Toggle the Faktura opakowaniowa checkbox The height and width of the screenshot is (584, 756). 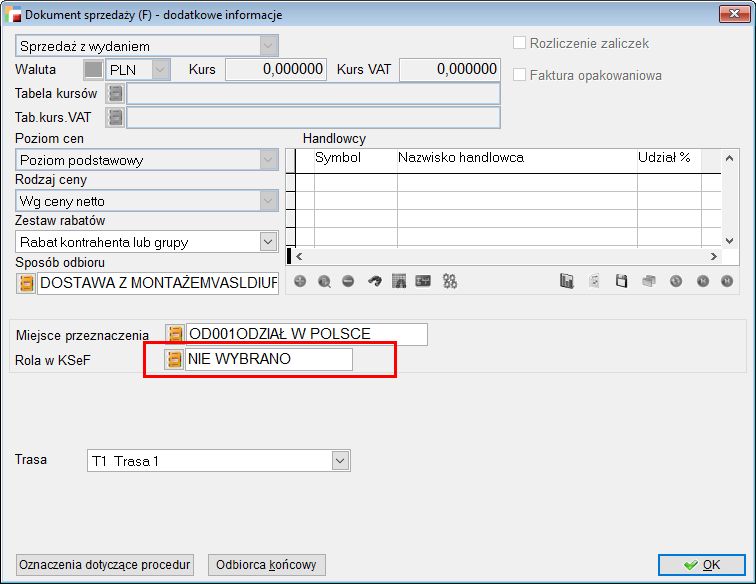tap(520, 75)
